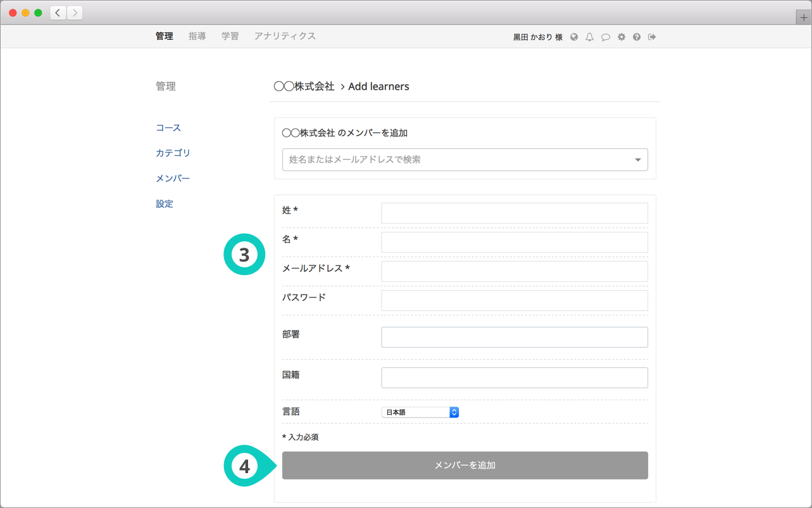Go to カテゴリ in the sidebar
Image resolution: width=812 pixels, height=508 pixels.
point(173,153)
